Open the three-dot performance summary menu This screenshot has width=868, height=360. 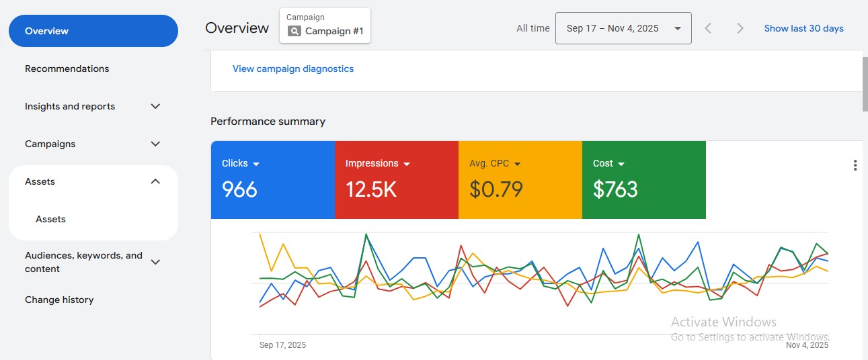point(855,165)
